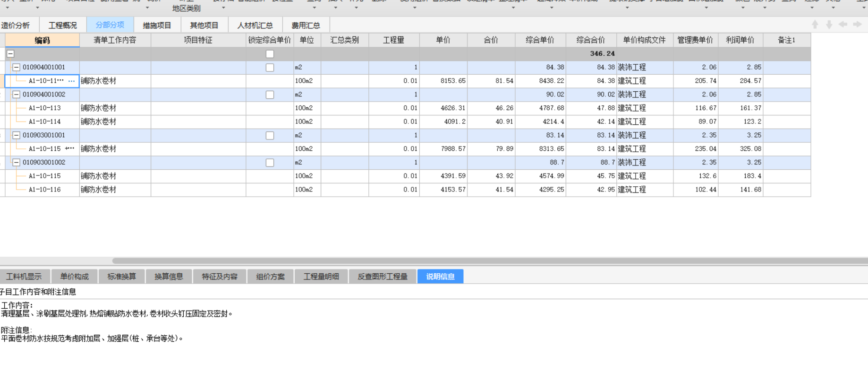Collapse item 010903001001
This screenshot has height=382, width=868.
tap(17, 135)
